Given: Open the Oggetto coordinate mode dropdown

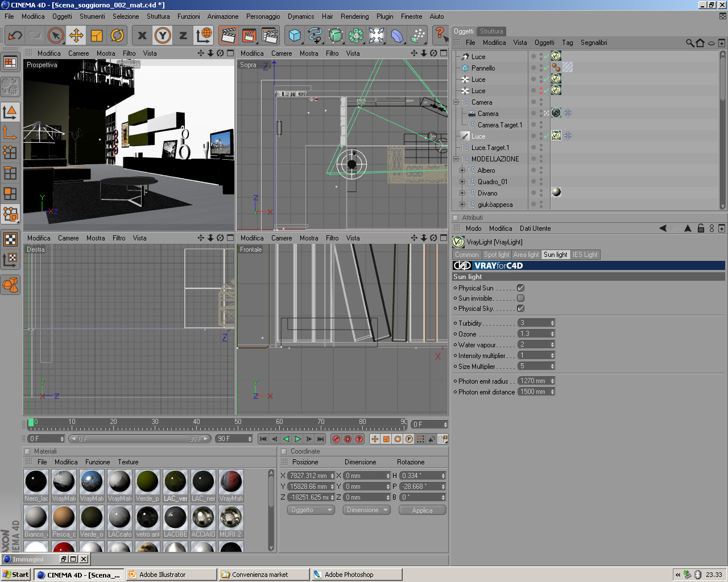Looking at the screenshot, I should coord(311,510).
